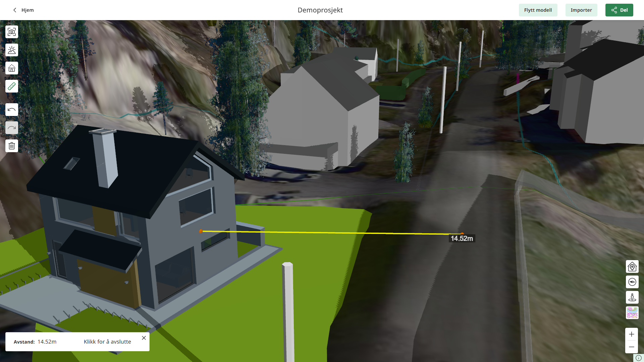Open the info icon in the corner
Image resolution: width=644 pixels, height=362 pixels.
639,358
